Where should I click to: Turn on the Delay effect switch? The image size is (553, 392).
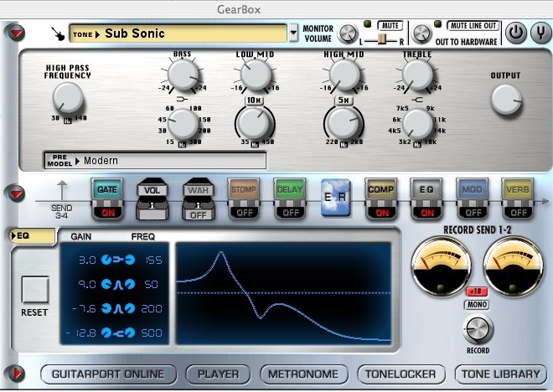click(290, 213)
